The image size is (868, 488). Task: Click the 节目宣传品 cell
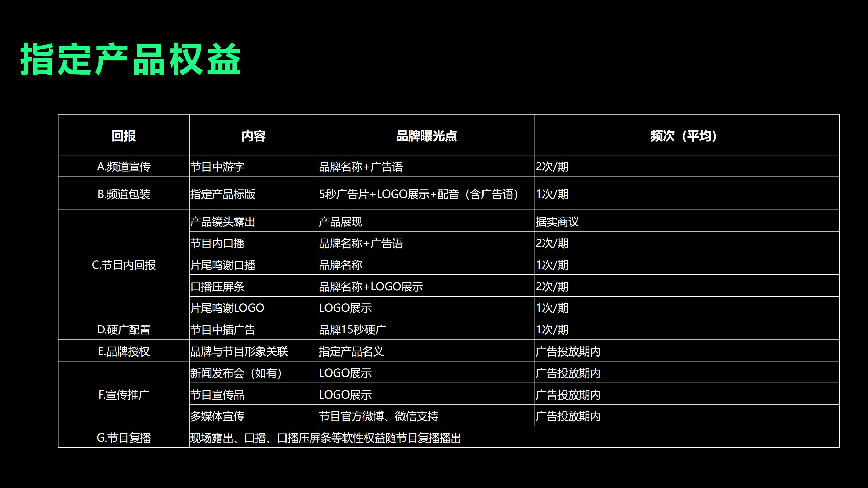tap(254, 393)
